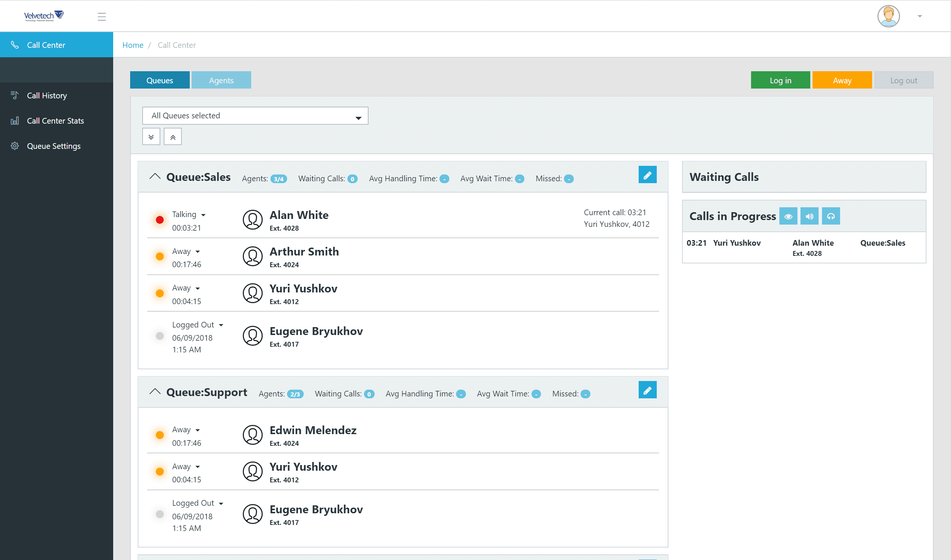This screenshot has width=951, height=560.
Task: Edit Queue:Sales using the pencil icon
Action: (647, 174)
